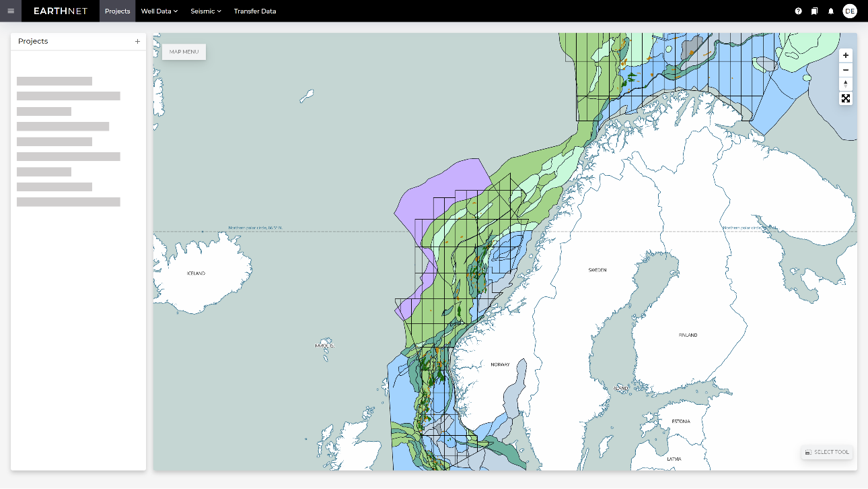Open notifications via the bell icon
The width and height of the screenshot is (868, 489).
[x=831, y=11]
